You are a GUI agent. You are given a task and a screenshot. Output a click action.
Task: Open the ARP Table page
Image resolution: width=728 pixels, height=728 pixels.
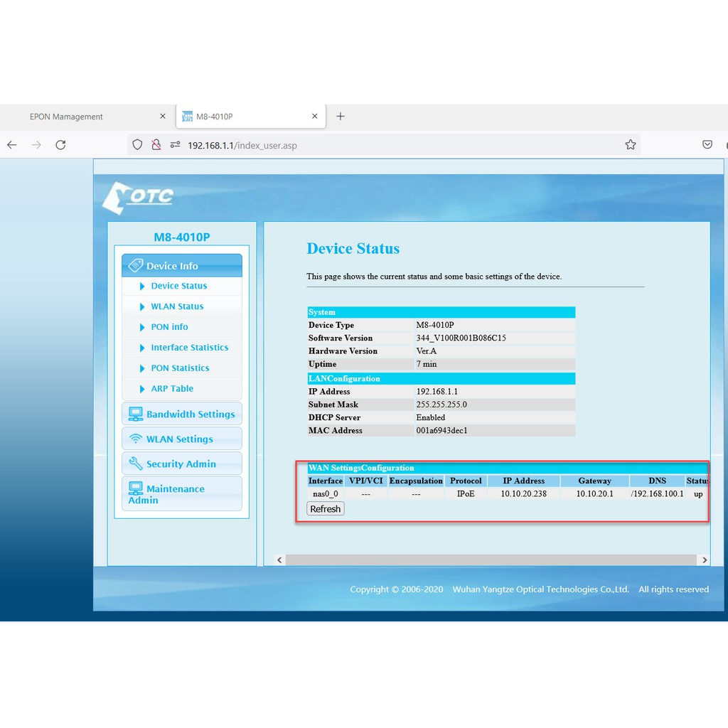click(x=172, y=389)
